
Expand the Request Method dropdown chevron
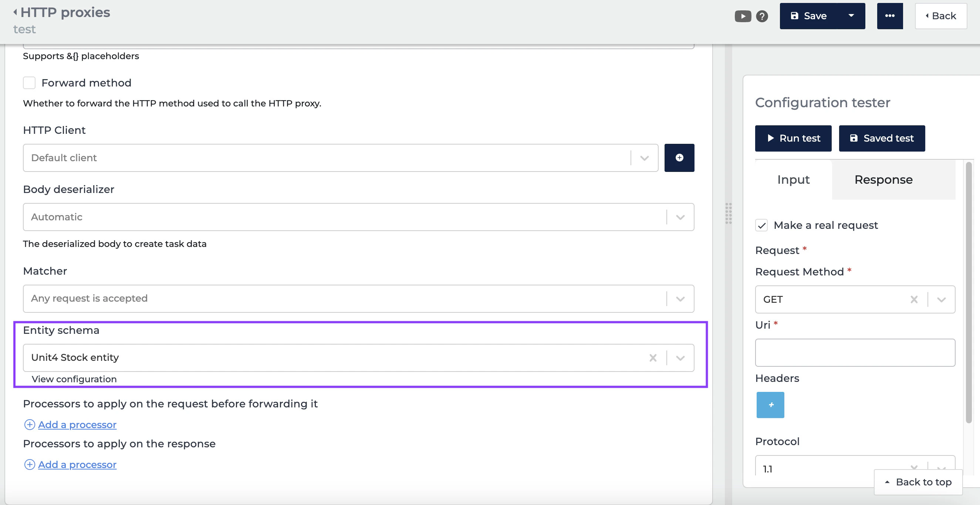tap(941, 300)
